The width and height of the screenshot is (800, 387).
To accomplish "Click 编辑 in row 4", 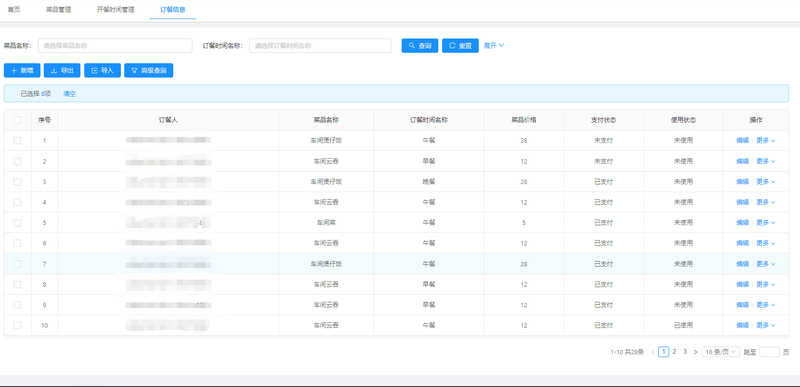I will [742, 202].
